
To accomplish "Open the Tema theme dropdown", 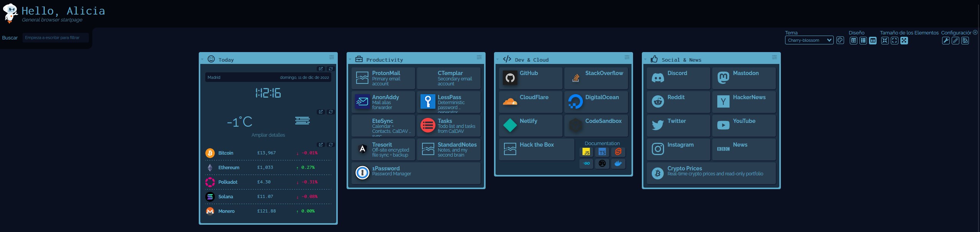I will tap(809, 41).
